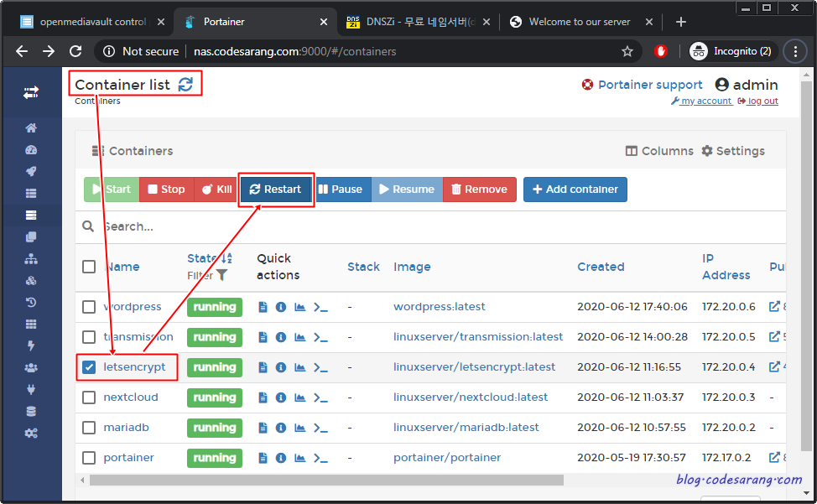The height and width of the screenshot is (504, 817).
Task: Click the browser reload button
Action: tap(75, 51)
